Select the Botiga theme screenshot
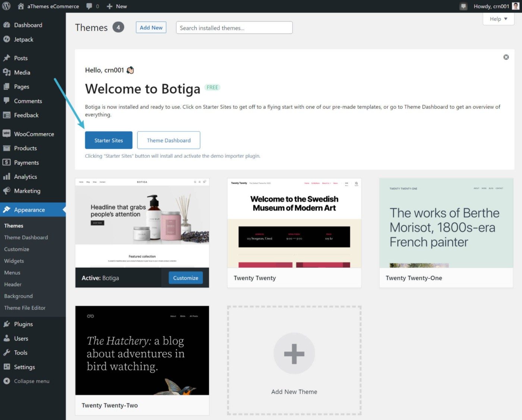Viewport: 522px width, 420px height. [x=142, y=223]
